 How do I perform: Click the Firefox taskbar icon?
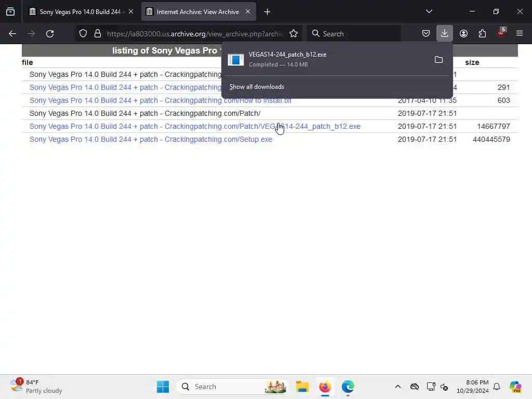(x=325, y=387)
